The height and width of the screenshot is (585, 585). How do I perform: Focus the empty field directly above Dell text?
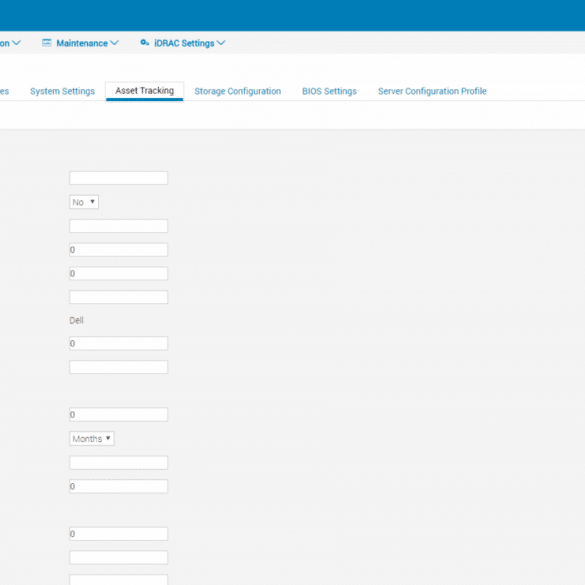coord(119,297)
